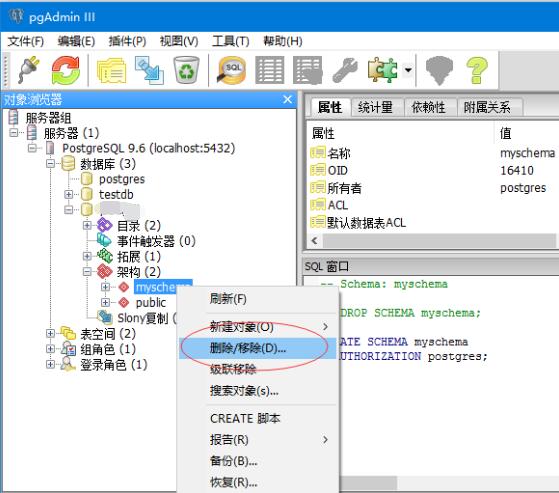The height and width of the screenshot is (493, 559).
Task: Select 事件触发器 (0) in the tree
Action: (157, 241)
